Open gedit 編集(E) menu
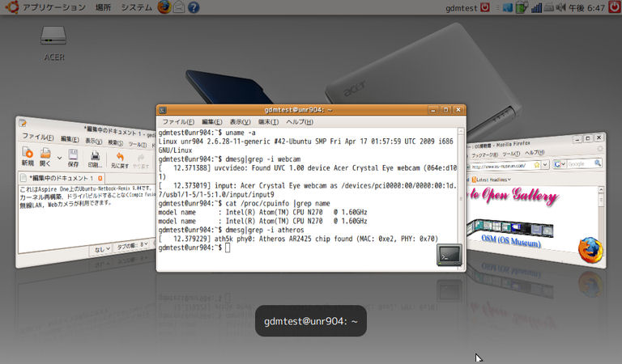Image resolution: width=622 pixels, height=364 pixels. tap(70, 139)
